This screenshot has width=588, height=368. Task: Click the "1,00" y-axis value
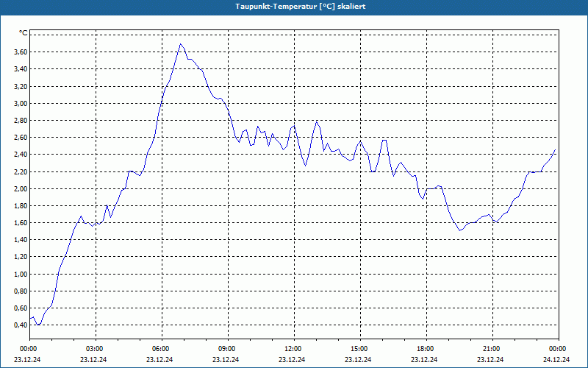coord(21,274)
